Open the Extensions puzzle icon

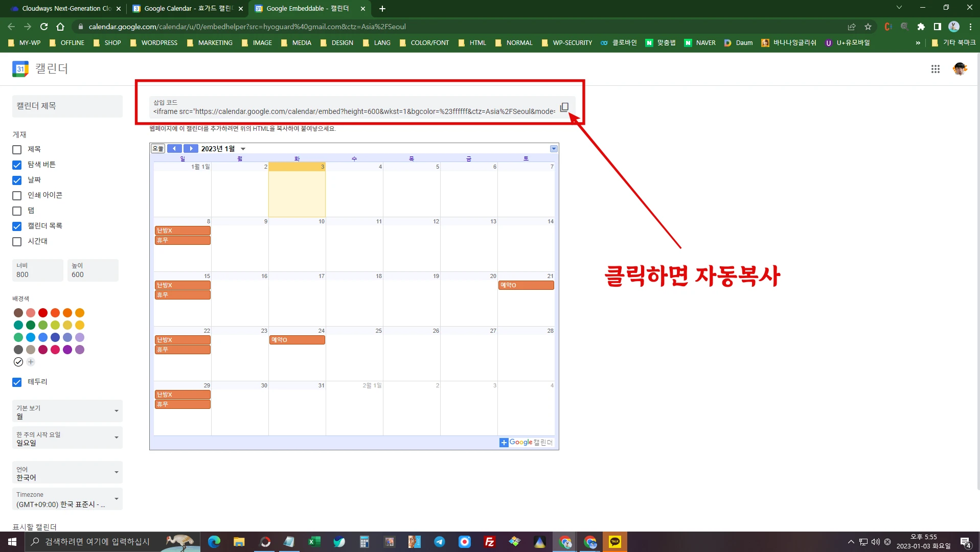[x=921, y=27]
